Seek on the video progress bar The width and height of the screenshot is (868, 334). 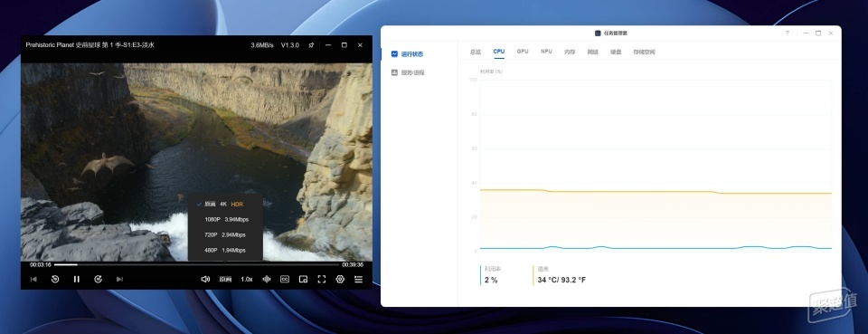tap(196, 265)
